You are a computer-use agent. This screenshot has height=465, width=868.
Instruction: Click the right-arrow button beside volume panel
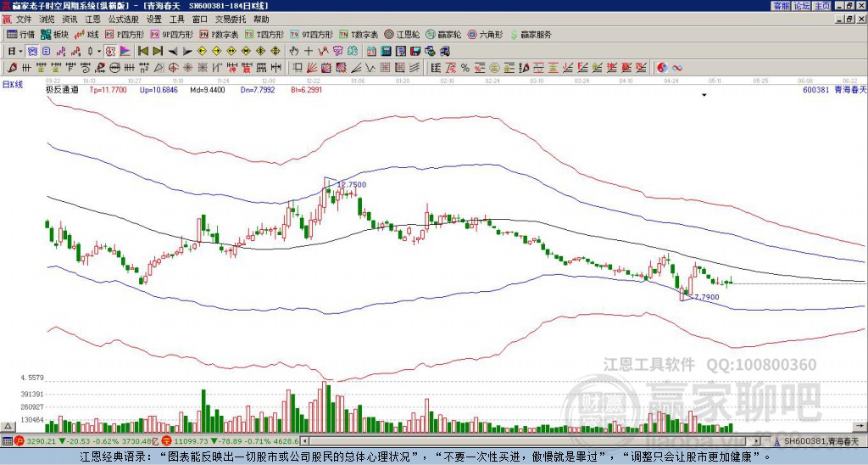[861, 426]
